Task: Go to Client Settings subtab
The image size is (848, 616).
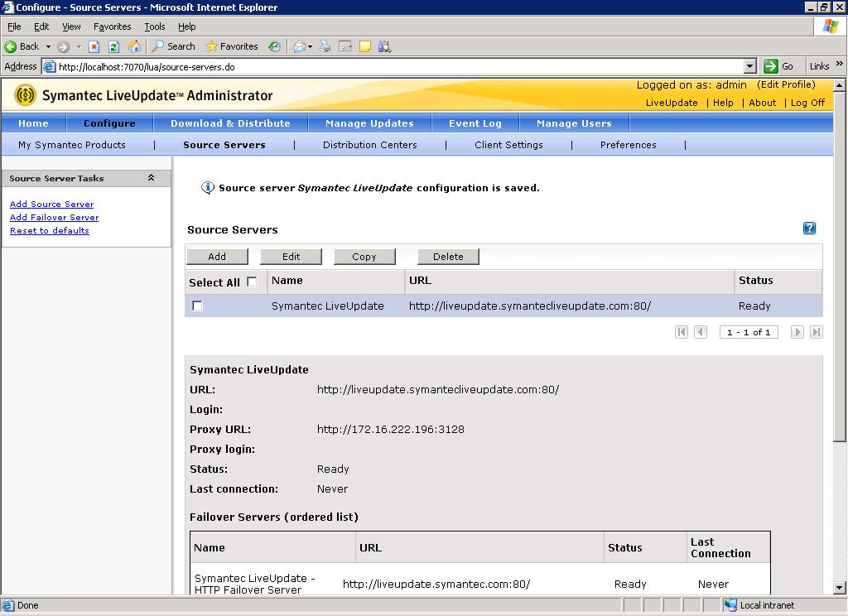Action: point(508,145)
